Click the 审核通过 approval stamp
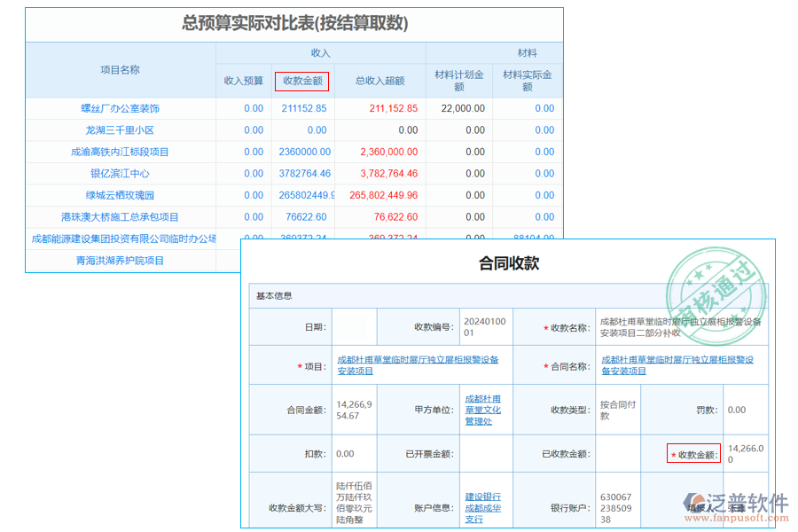 [x=715, y=278]
